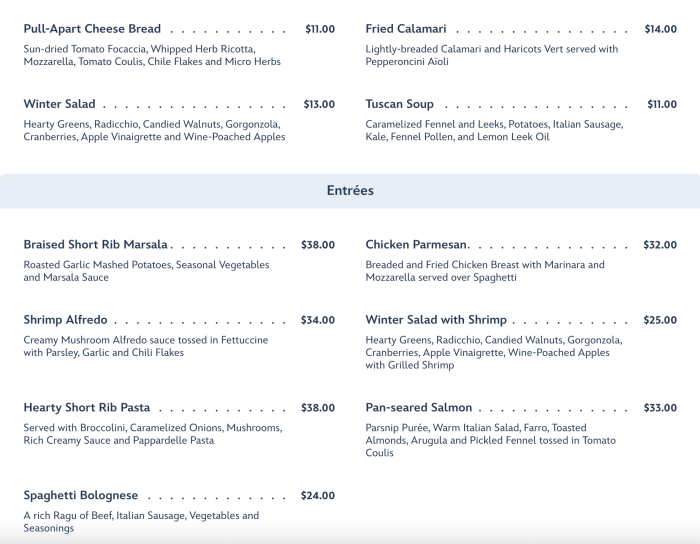Choose the Shrimp Alfredo heading
700x544 pixels.
pyautogui.click(x=65, y=320)
